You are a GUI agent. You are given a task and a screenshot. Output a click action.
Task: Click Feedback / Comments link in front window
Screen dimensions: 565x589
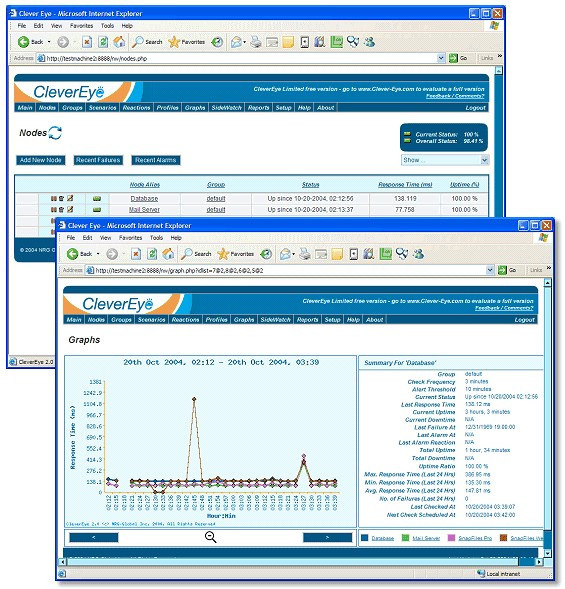click(x=504, y=308)
